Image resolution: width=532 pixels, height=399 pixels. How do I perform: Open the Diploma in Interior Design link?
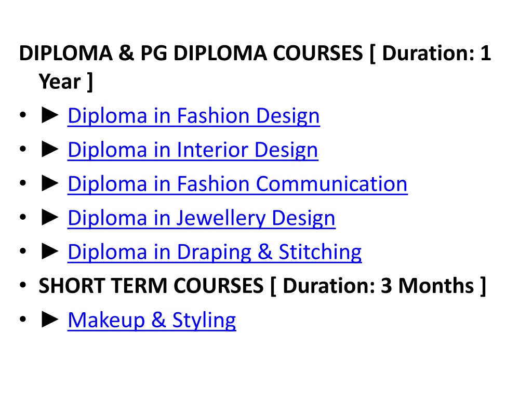click(193, 150)
